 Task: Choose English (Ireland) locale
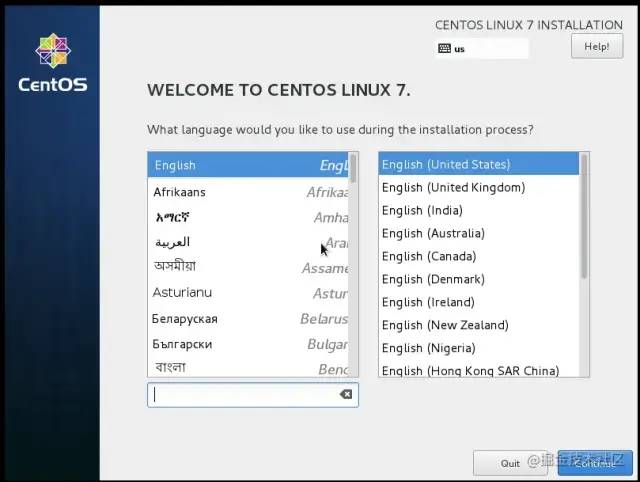pyautogui.click(x=479, y=302)
